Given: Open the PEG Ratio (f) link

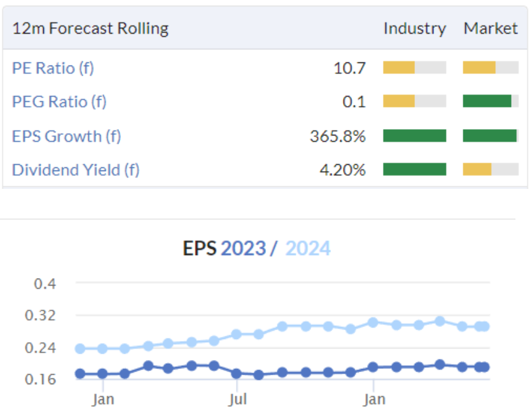Looking at the screenshot, I should coord(59,102).
